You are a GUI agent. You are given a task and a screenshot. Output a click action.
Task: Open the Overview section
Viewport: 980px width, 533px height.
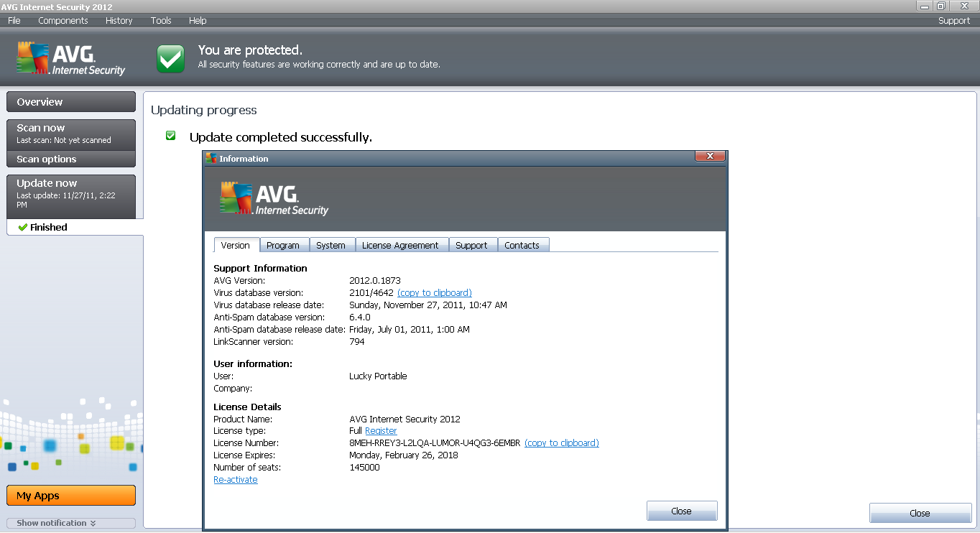[x=71, y=102]
